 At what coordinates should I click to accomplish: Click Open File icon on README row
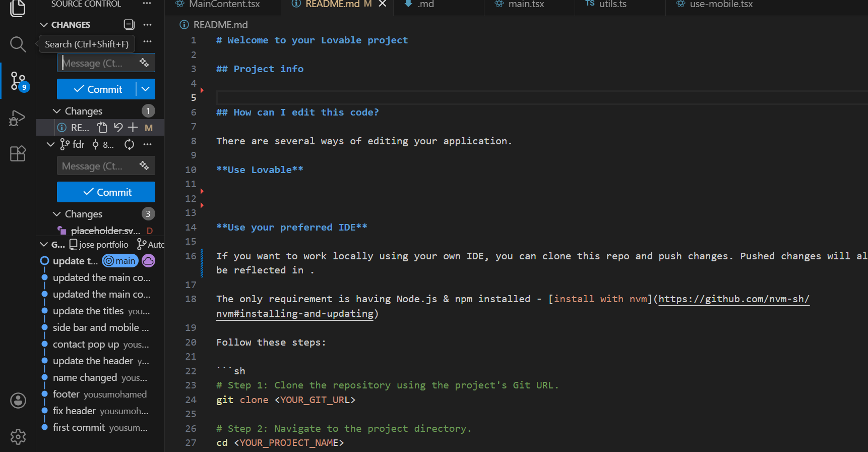(x=102, y=128)
